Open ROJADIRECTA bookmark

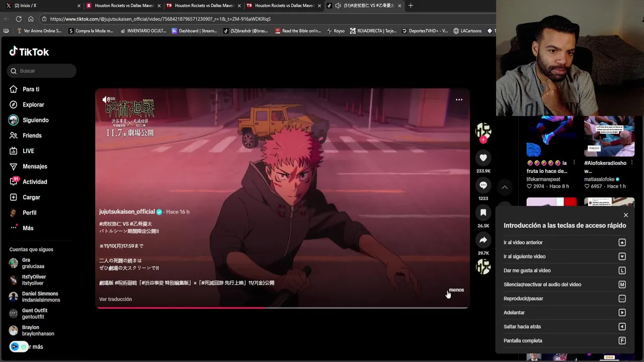[373, 31]
